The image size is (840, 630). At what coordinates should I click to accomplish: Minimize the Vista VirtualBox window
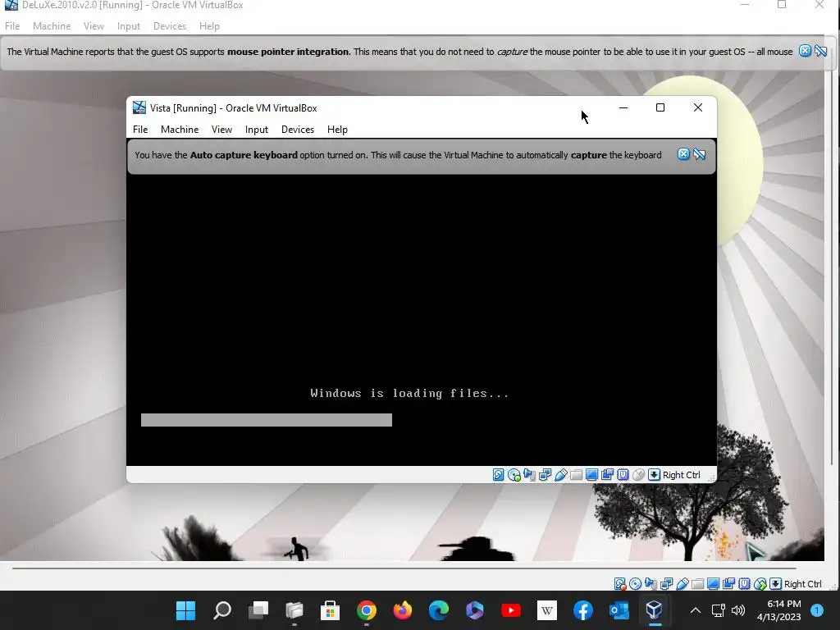point(623,107)
